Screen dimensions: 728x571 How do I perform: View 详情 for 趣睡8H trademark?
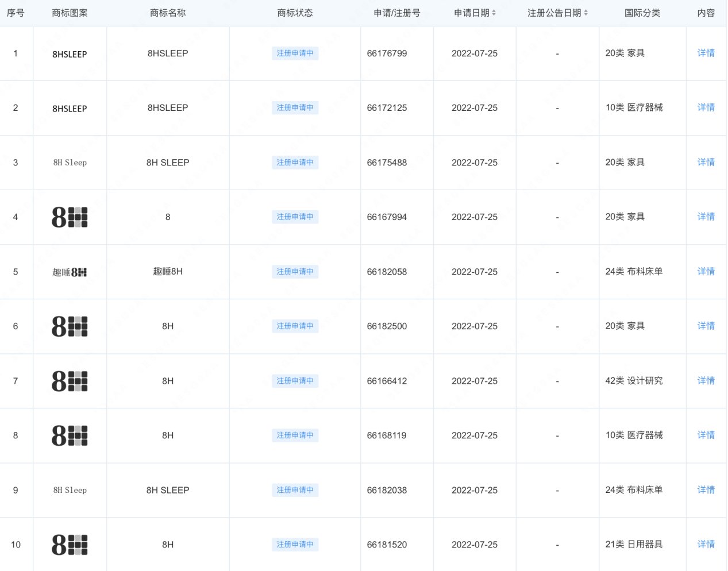coord(706,271)
